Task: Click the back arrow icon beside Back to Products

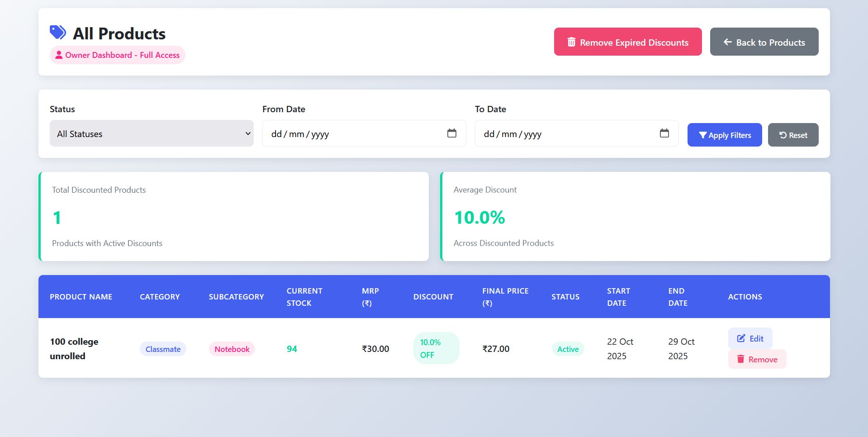Action: (x=727, y=42)
